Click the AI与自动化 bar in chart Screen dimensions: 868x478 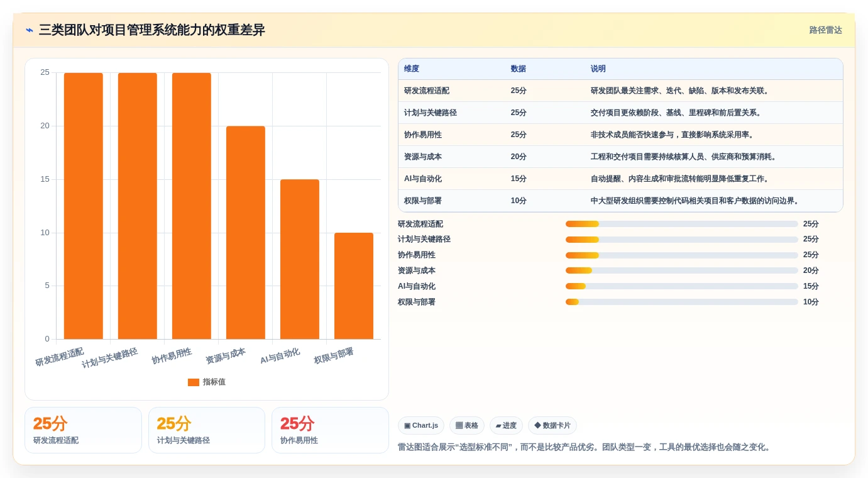(x=300, y=259)
